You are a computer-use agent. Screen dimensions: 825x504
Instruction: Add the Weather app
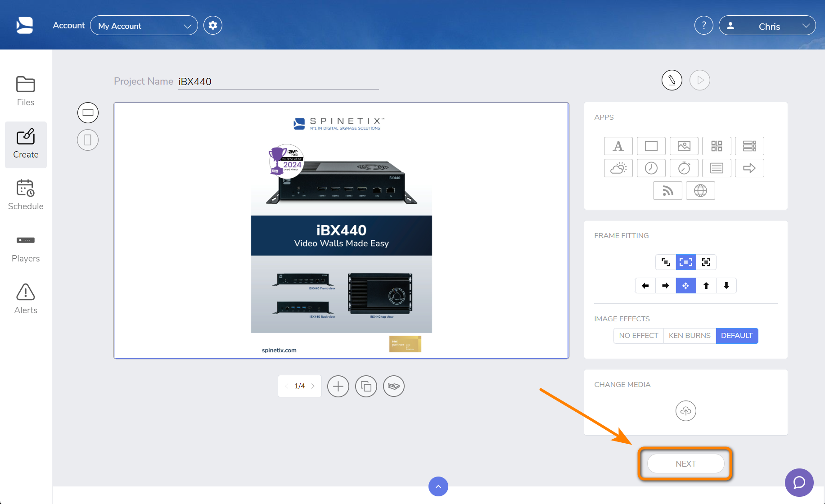[x=618, y=168]
